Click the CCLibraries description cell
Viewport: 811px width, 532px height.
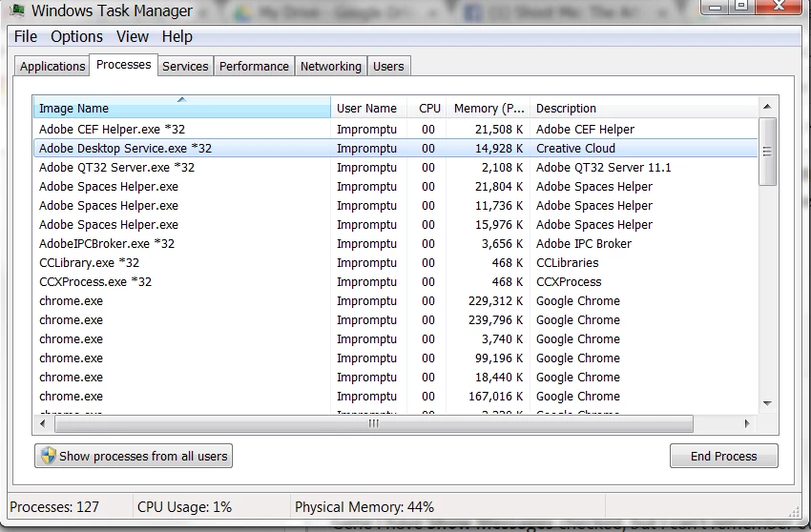(x=568, y=263)
